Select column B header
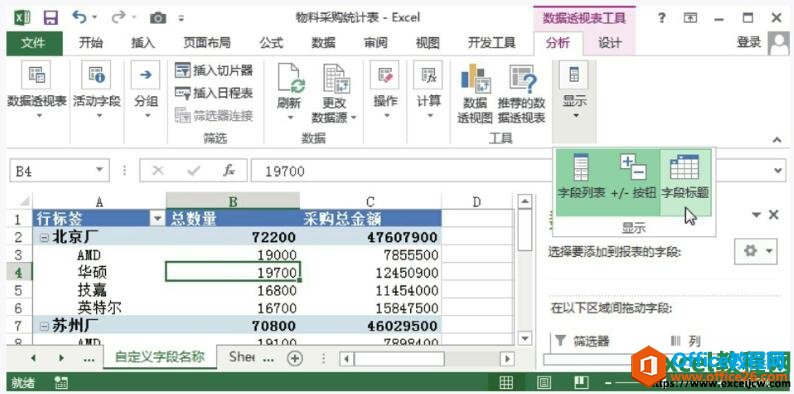Screen dimensions: 794x394 pos(232,202)
